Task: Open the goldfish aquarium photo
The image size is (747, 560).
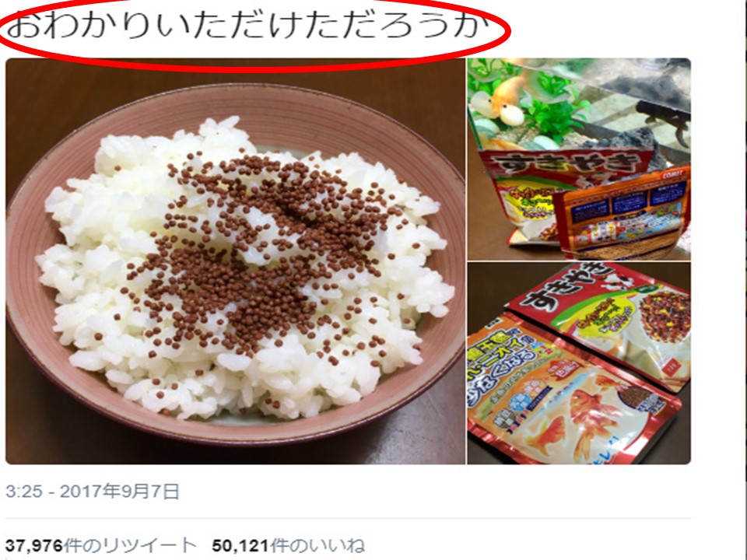Action: pos(579,159)
